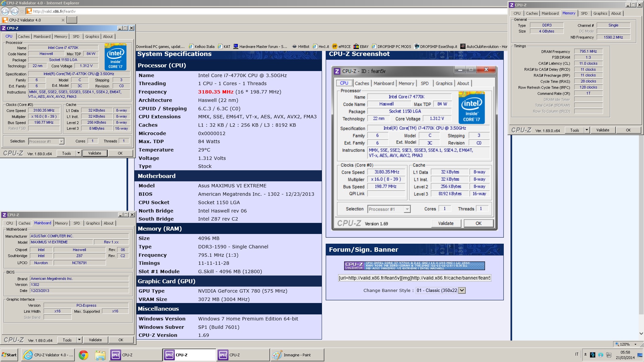Select Memory tab in top-left CPU-Z window
This screenshot has height=362, width=644.
(61, 37)
